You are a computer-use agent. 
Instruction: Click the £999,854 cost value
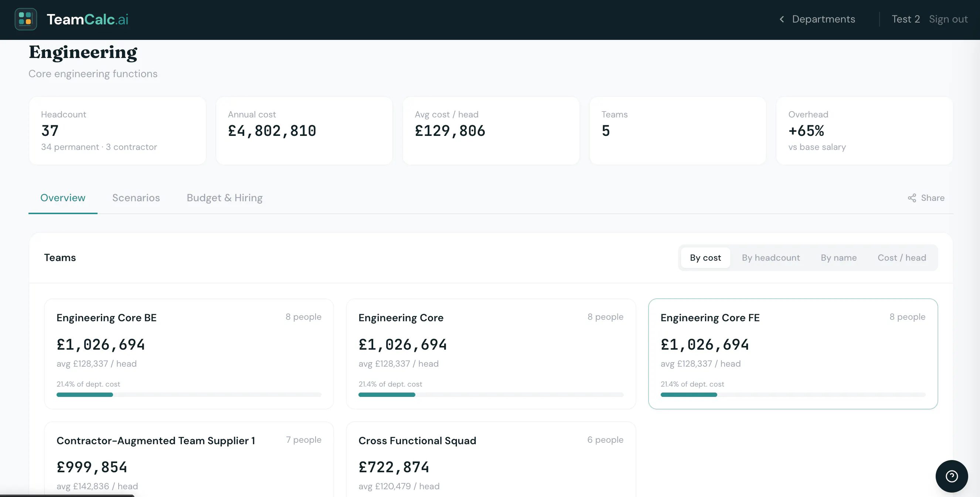coord(92,467)
